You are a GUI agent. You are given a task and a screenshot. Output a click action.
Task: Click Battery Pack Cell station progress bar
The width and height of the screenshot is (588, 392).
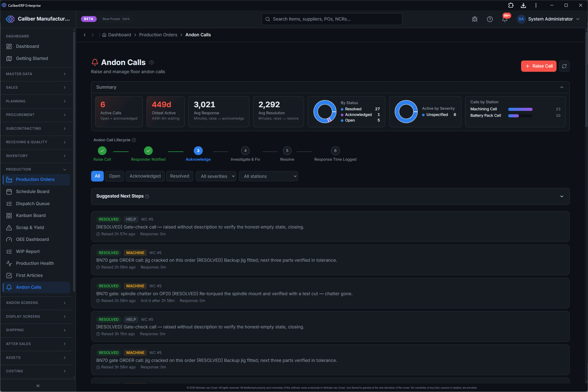click(x=520, y=116)
